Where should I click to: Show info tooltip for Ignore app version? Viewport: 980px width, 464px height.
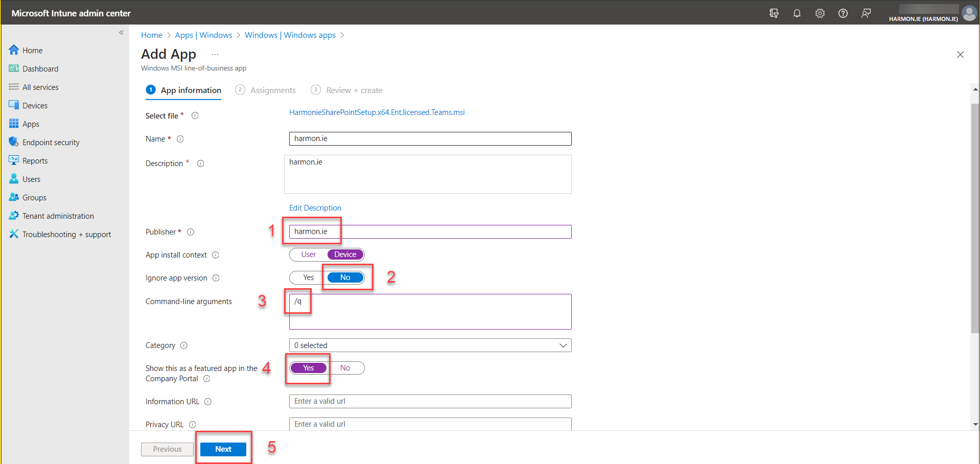click(216, 278)
